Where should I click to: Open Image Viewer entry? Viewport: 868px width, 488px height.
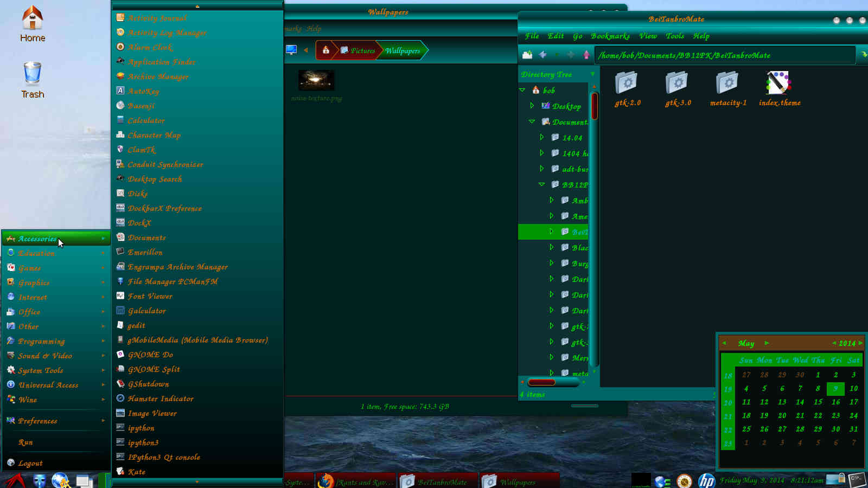197,413
